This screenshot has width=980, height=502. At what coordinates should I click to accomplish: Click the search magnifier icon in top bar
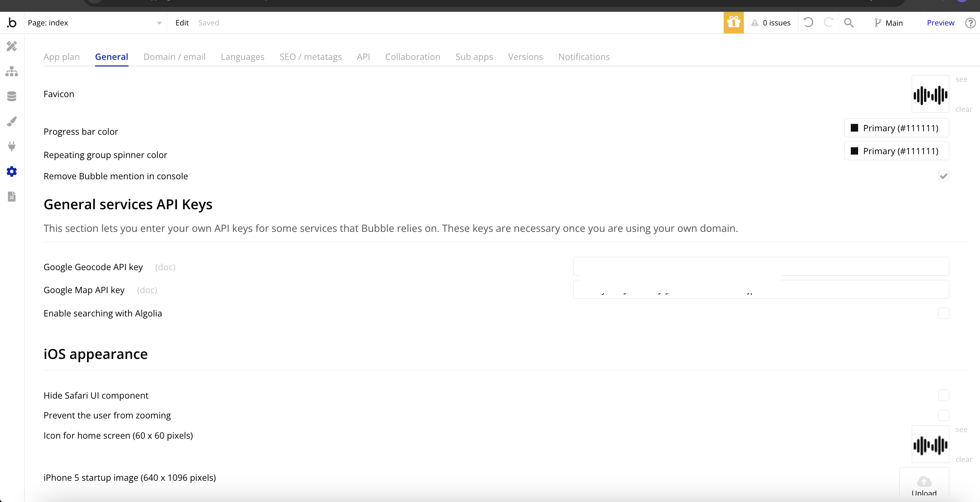point(849,23)
